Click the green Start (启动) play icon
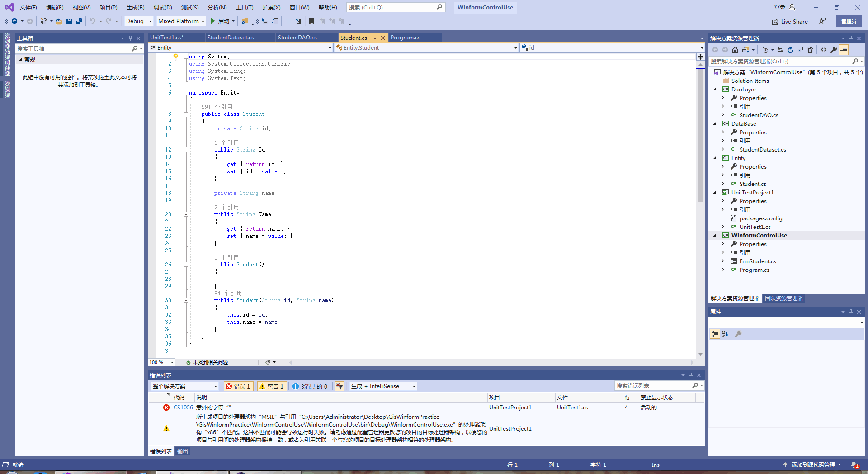Viewport: 868px width, 474px height. tap(212, 21)
